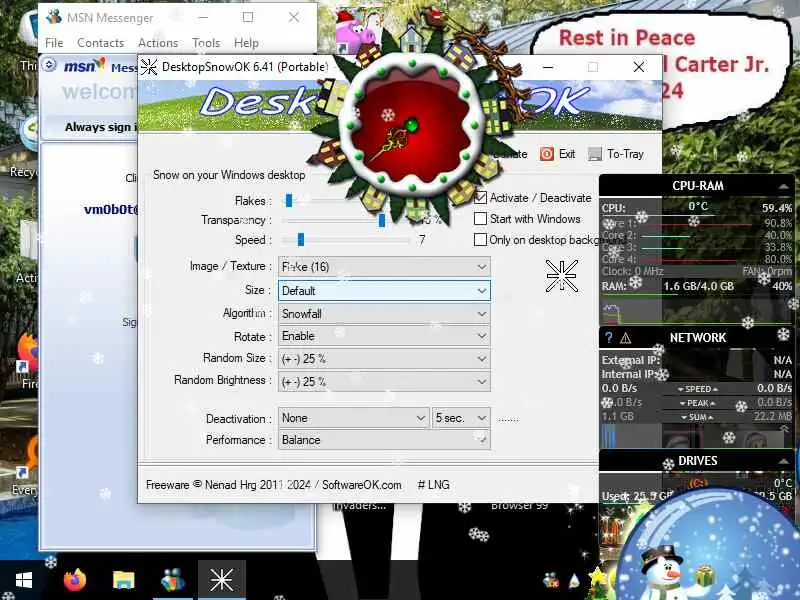
Task: Click the To-Tray icon in DesktopSnowOK
Action: point(594,154)
